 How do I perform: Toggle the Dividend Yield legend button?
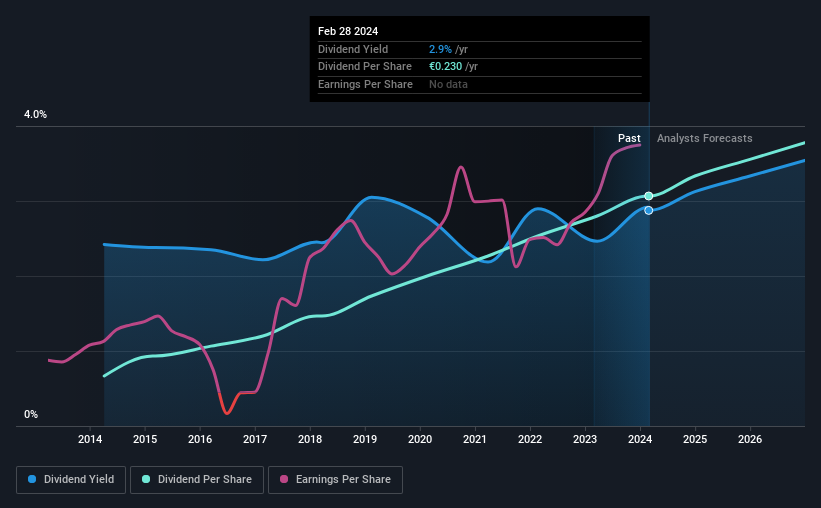point(71,480)
